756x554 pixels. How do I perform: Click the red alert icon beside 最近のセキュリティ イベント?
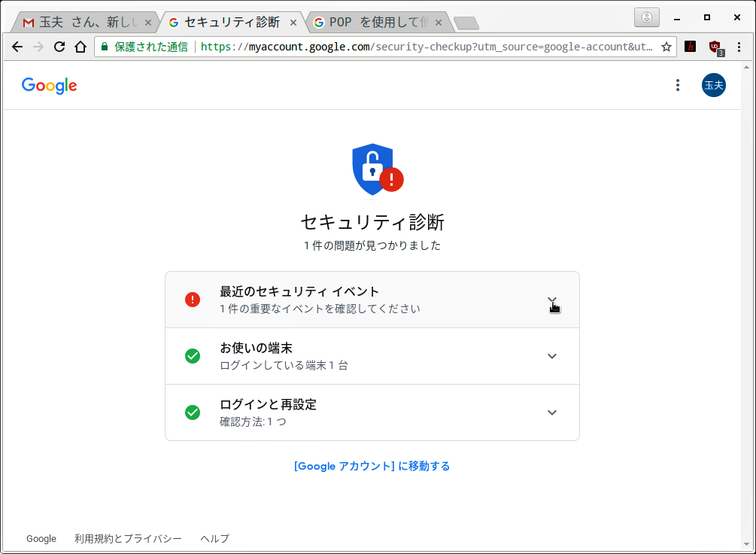(x=193, y=299)
